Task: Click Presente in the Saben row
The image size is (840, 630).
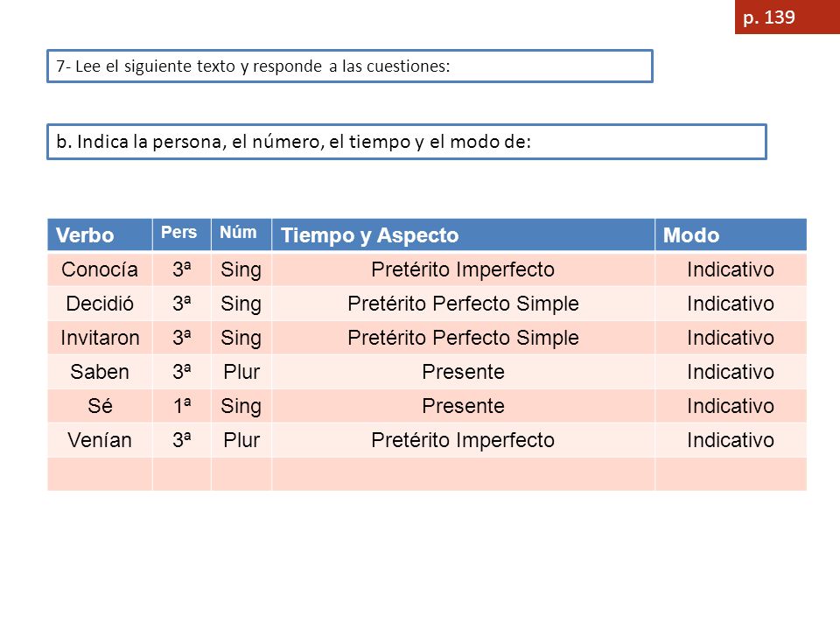Action: tap(463, 372)
